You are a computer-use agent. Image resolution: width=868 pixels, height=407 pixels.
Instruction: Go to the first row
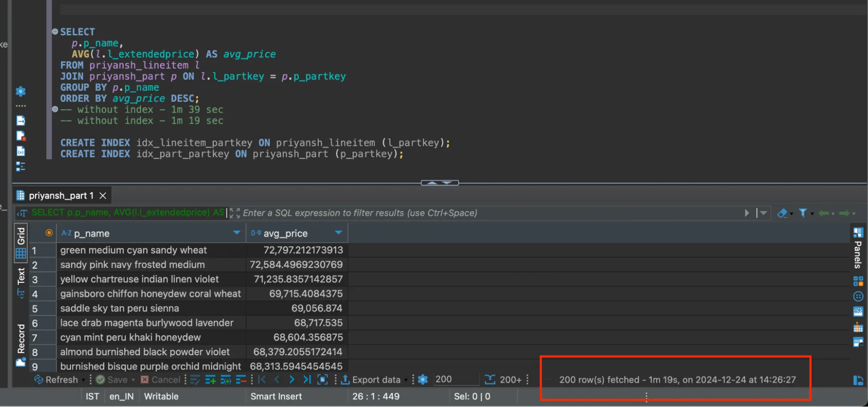262,380
